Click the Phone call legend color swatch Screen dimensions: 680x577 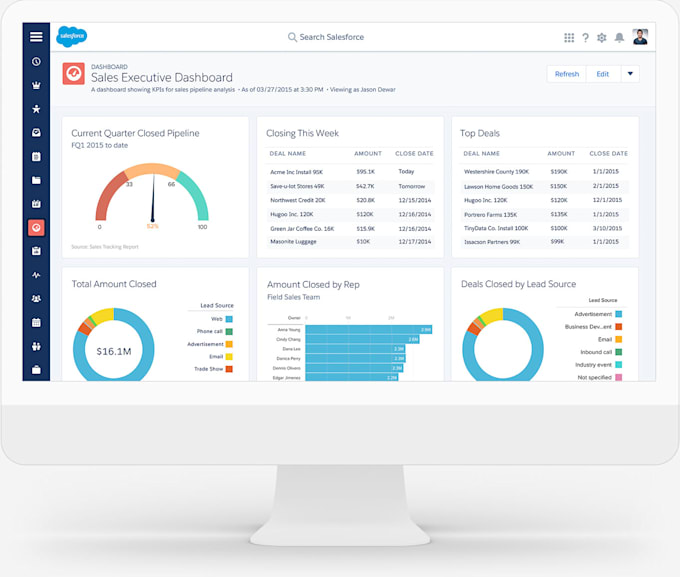[x=229, y=332]
